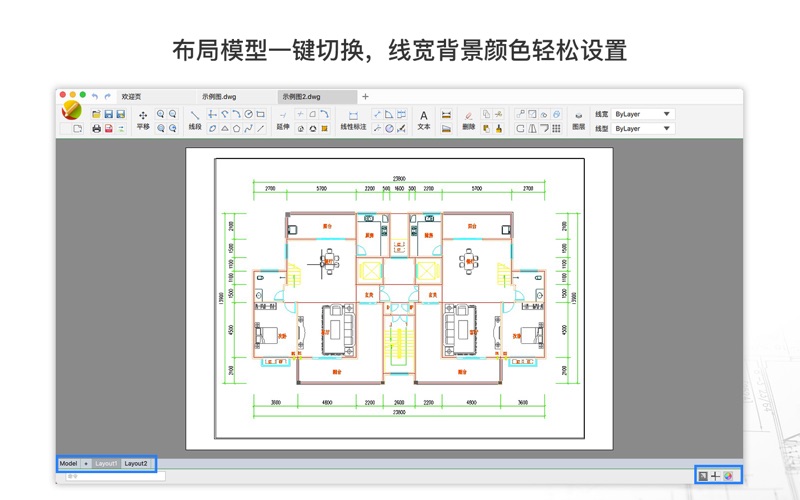Toggle the crosshair cursor status icon
The image size is (800, 500).
[x=715, y=476]
